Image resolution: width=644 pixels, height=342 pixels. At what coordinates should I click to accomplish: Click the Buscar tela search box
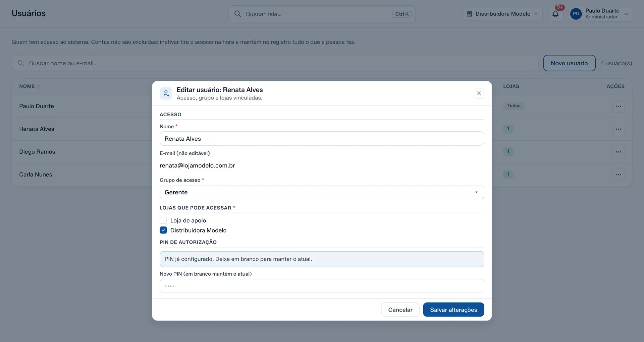click(x=322, y=14)
